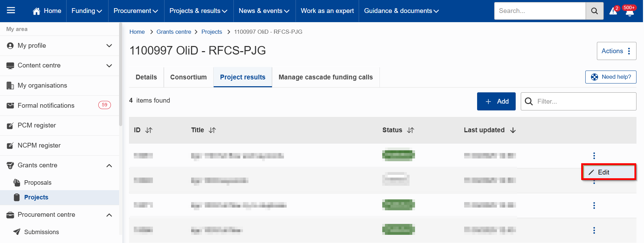Expand Content centre chevron

(109, 66)
